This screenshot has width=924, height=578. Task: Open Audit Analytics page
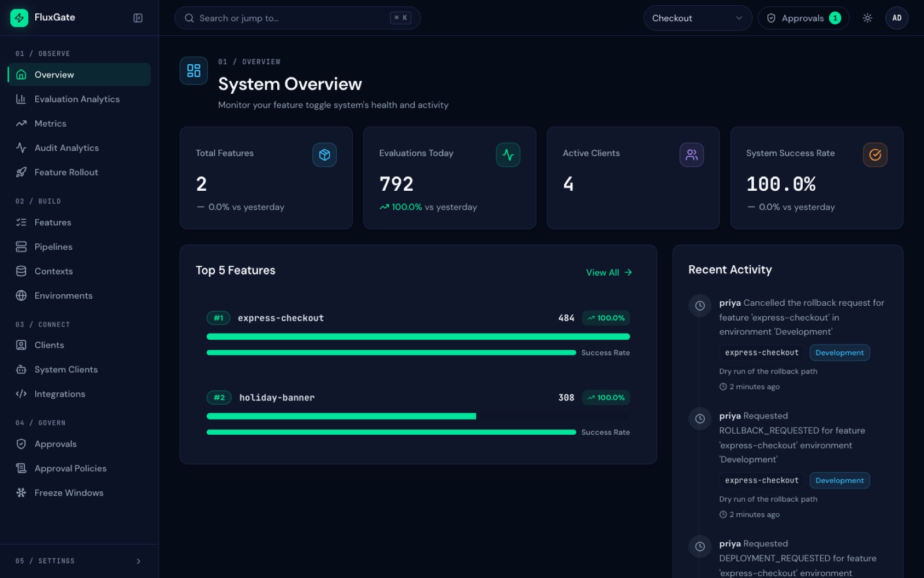[79, 148]
